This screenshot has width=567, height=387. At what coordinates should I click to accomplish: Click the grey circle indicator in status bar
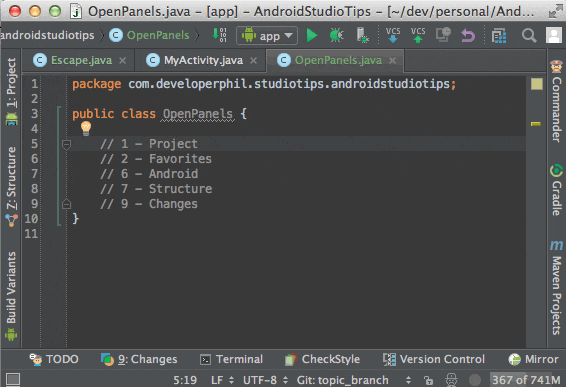coord(475,380)
